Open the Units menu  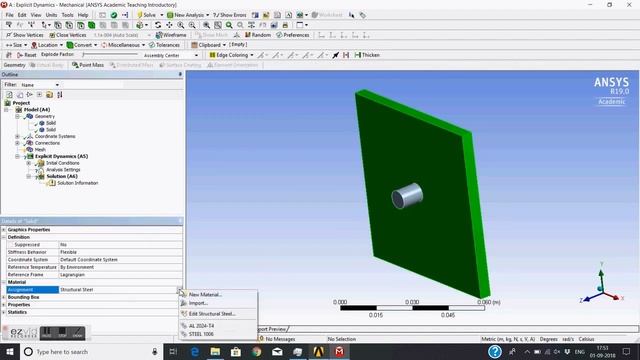(51, 15)
